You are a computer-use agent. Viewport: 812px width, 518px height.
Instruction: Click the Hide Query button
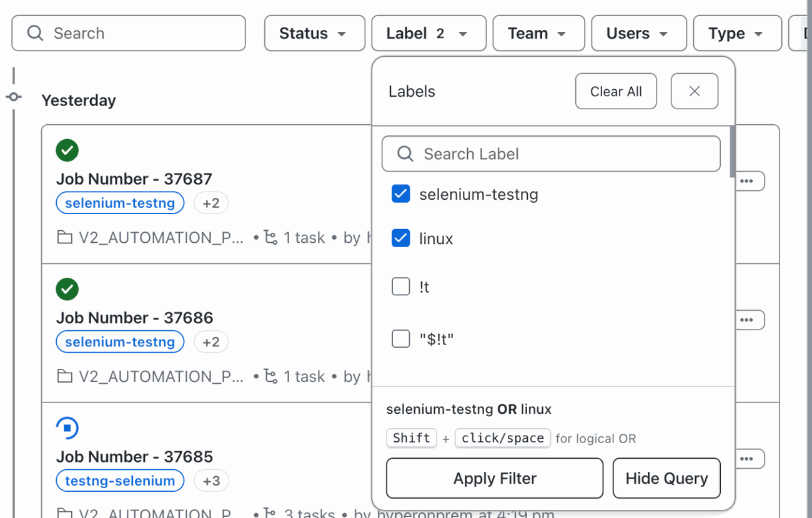tap(666, 479)
